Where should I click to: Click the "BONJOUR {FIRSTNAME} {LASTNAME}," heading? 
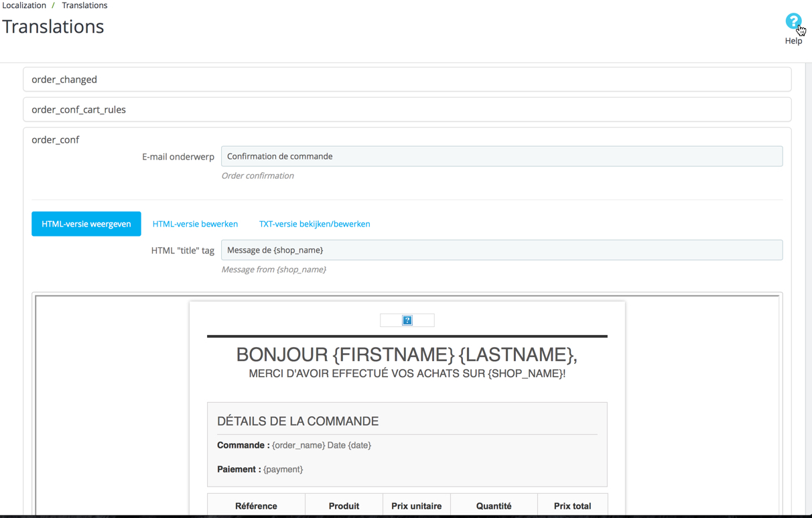point(407,354)
